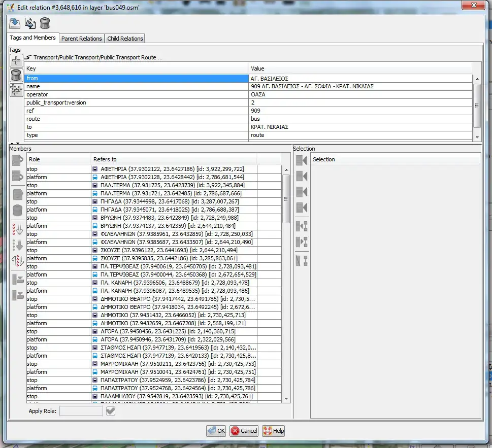Add a new tag with plus icon
492x448 pixels.
click(16, 60)
